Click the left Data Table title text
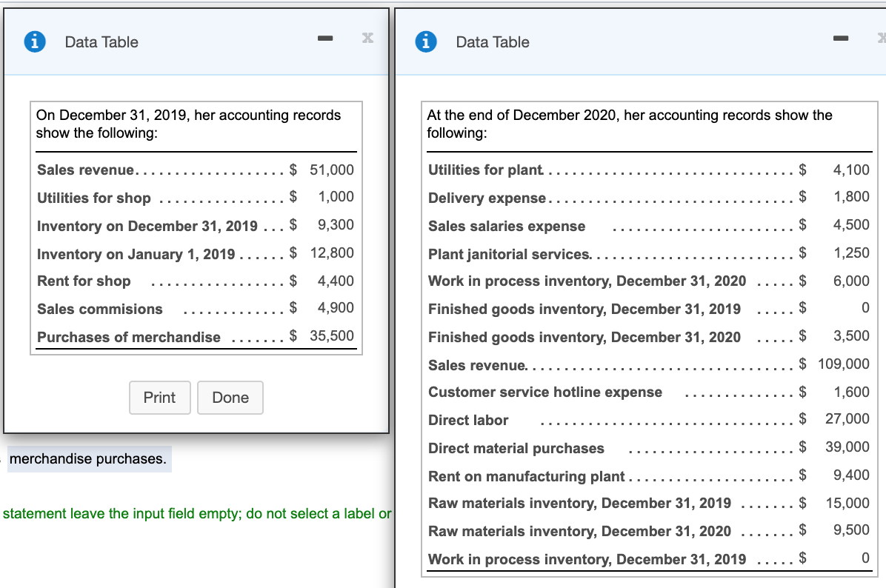886x588 pixels. tap(101, 42)
